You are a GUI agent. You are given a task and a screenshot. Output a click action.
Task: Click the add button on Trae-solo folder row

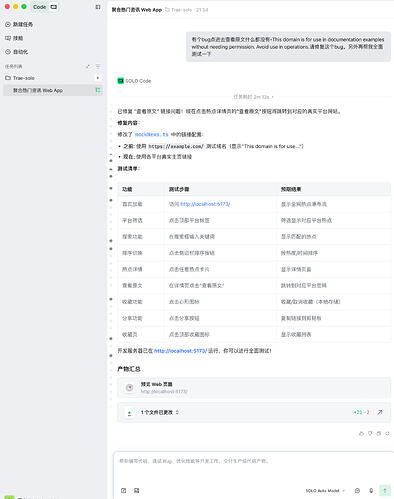click(x=98, y=78)
